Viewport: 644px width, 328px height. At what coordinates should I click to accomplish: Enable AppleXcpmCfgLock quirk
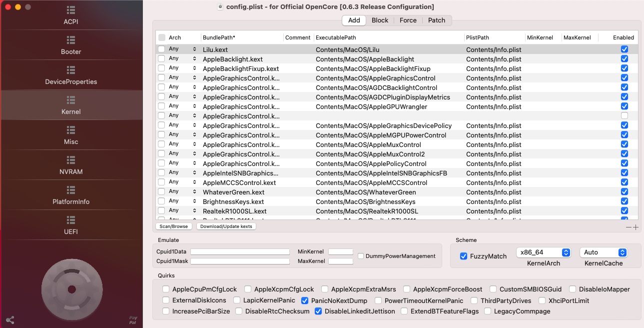pos(248,289)
